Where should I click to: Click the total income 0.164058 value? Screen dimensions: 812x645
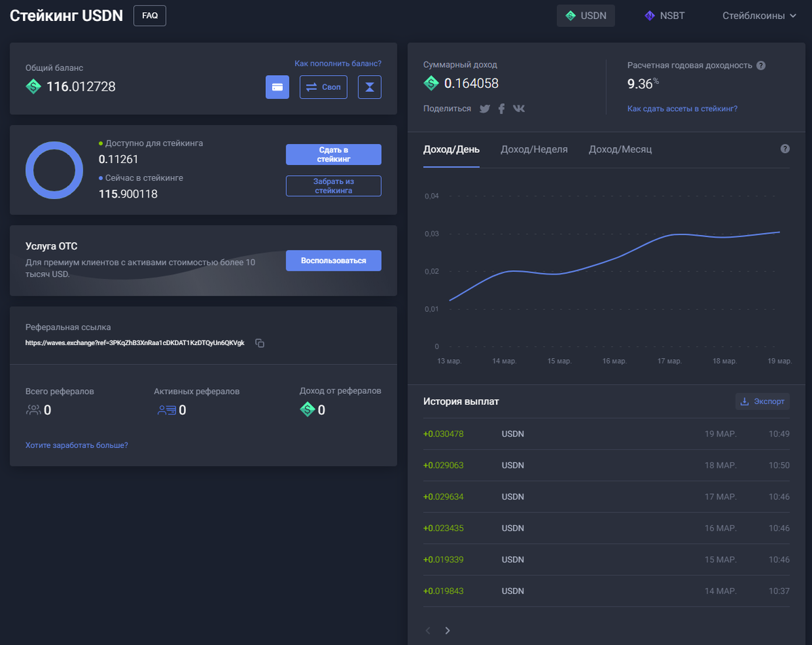tap(471, 83)
